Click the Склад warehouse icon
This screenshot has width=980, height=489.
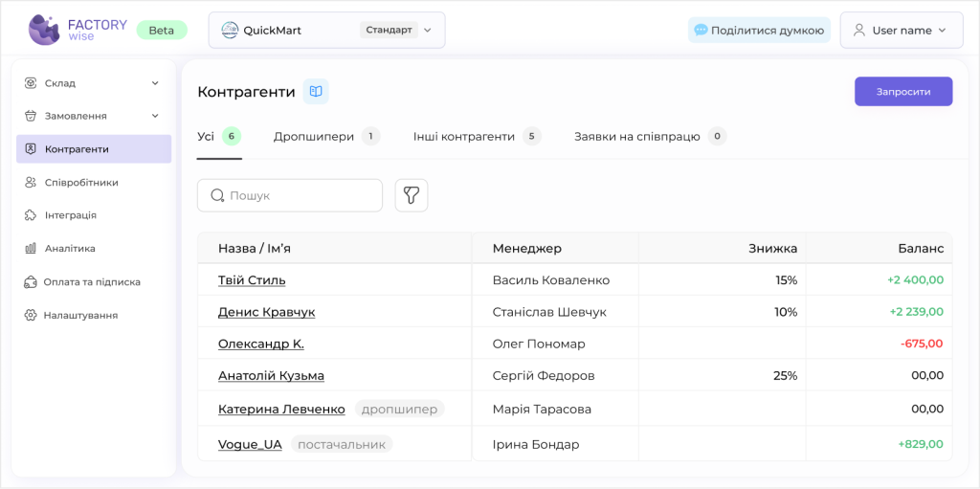pyautogui.click(x=30, y=83)
